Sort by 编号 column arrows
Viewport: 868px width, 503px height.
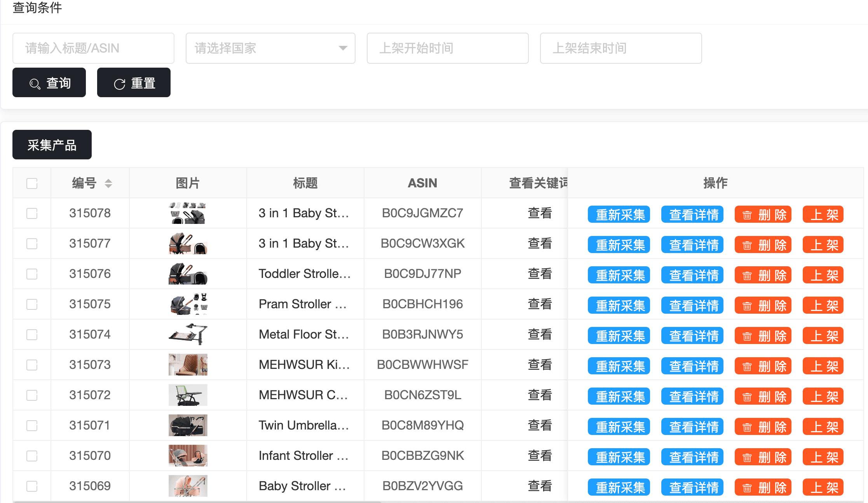point(108,183)
